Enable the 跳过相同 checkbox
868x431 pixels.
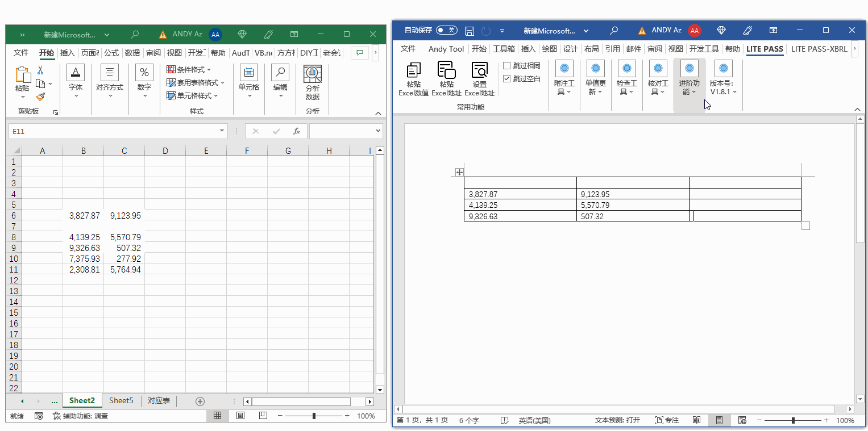tap(507, 66)
